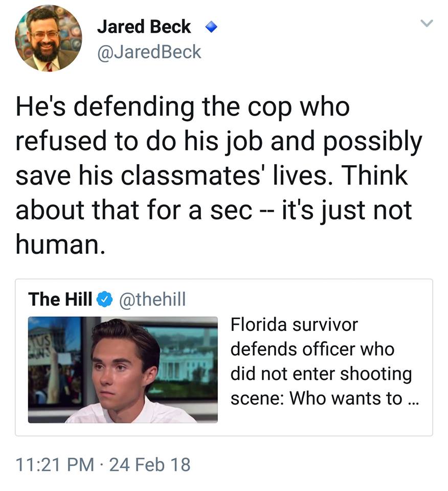
Task: Click the blue diamond badge beside Jared Beck
Action: pyautogui.click(x=209, y=28)
